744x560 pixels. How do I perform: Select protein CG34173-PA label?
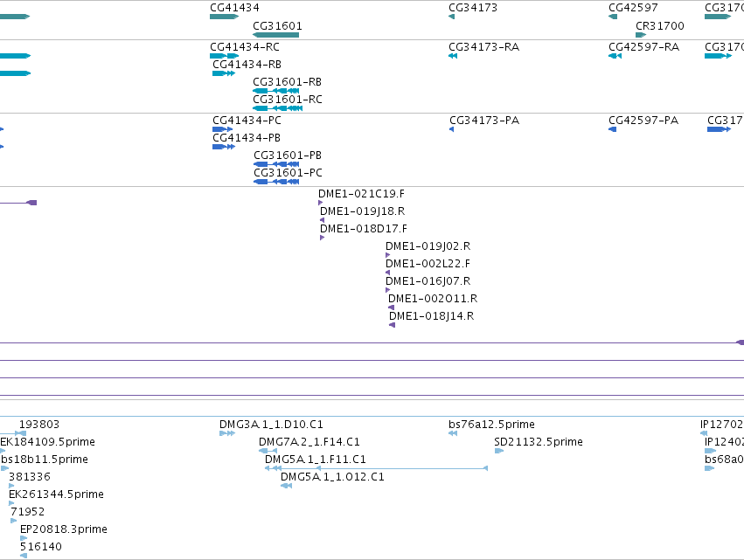click(x=484, y=121)
